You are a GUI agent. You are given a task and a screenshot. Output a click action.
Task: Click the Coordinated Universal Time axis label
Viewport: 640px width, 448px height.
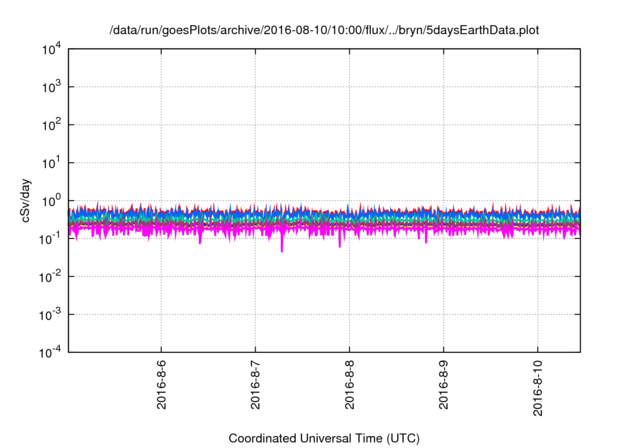(324, 438)
